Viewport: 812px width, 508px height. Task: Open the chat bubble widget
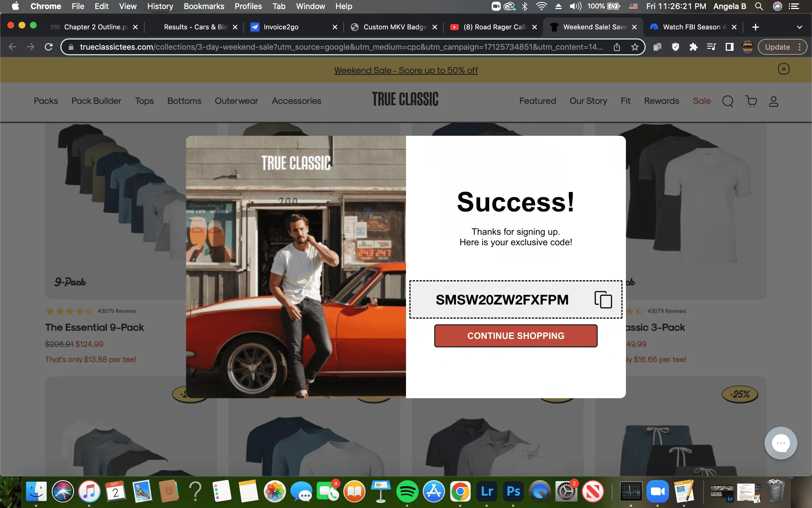tap(781, 443)
